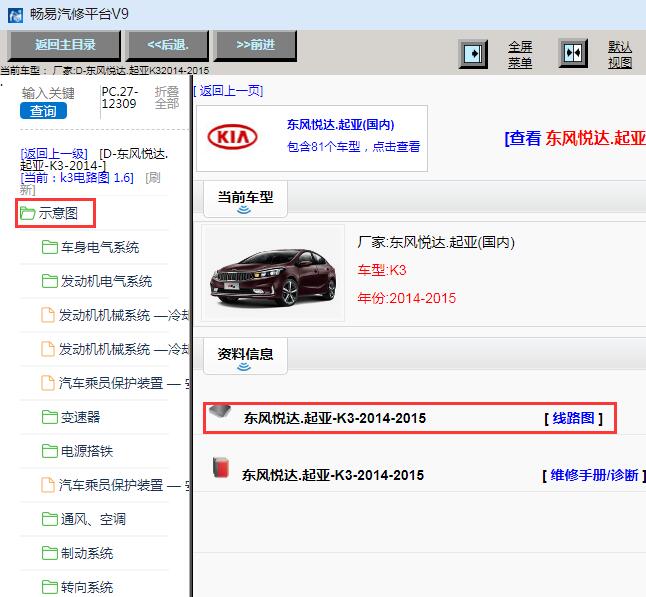
Task: Open the 全屏菜单 link
Action: 520,54
